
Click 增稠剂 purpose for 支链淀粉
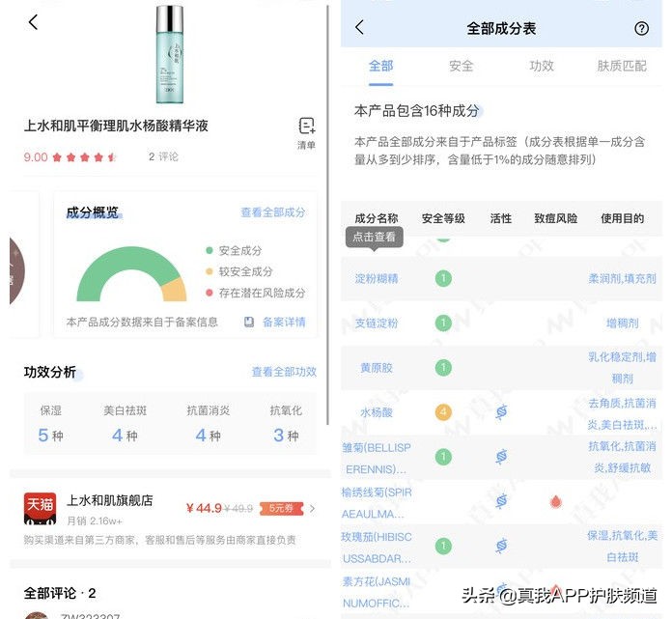click(x=622, y=323)
